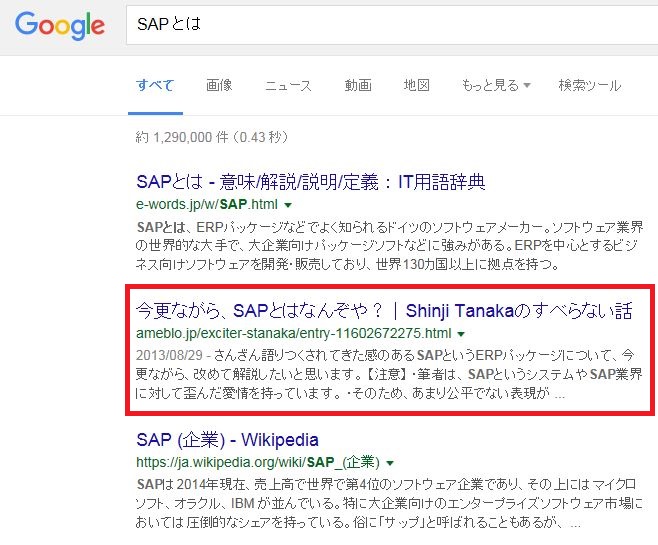Click the e-words.jp/w/SAP.html URL text
Screen dimensions: 658x545
(x=207, y=204)
